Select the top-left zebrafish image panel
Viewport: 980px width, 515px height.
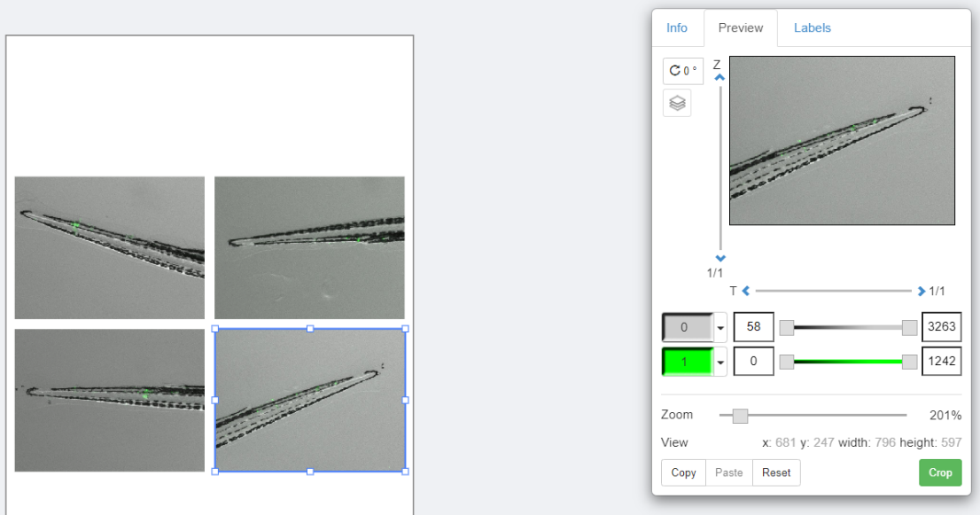click(109, 247)
